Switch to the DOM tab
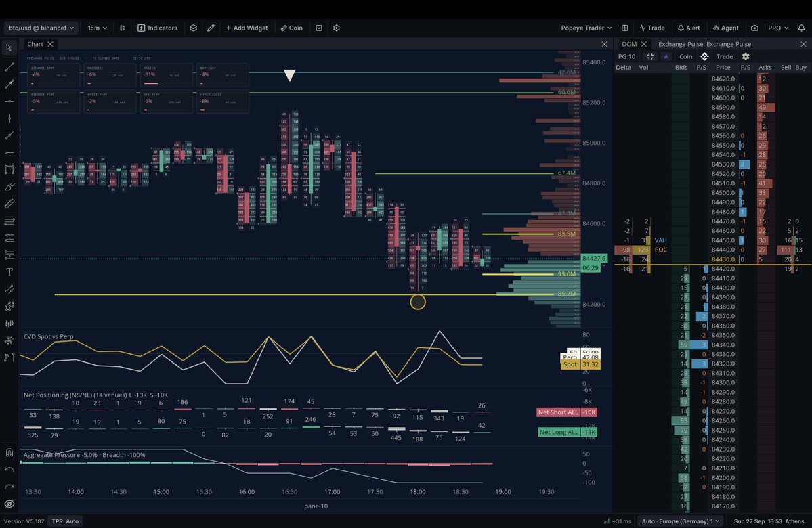Screen dimensions: 812x528 pyautogui.click(x=629, y=44)
